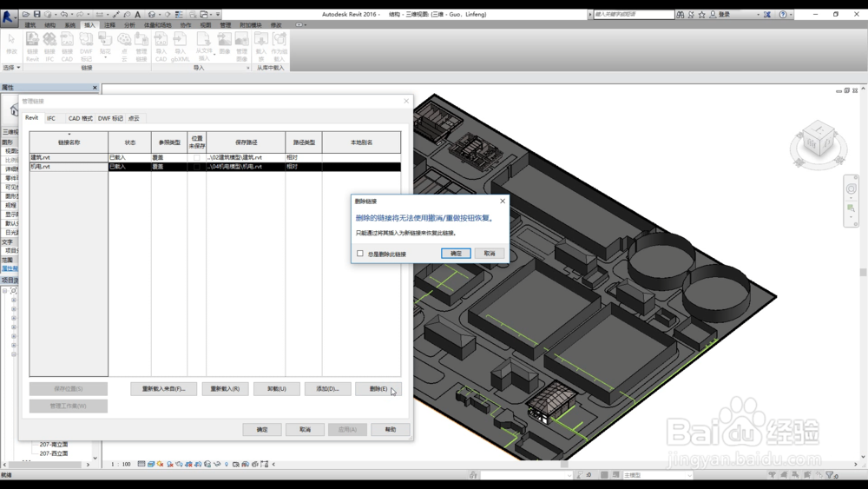Close 删除链接 dialog with X

coord(503,201)
